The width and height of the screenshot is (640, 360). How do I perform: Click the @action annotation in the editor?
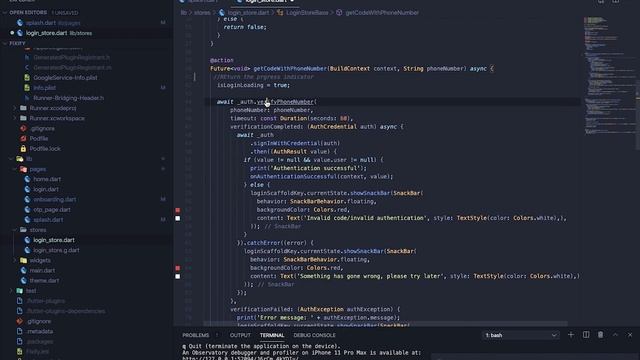222,60
